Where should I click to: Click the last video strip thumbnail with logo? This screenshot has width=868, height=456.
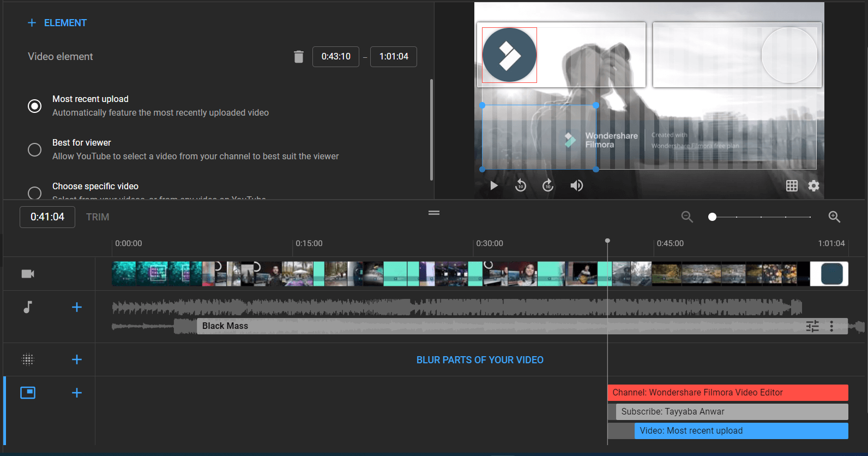click(x=829, y=274)
